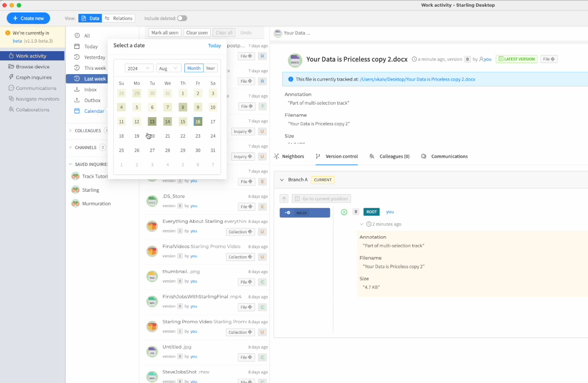588x383 pixels.
Task: Select the Inbox filter icon
Action: coord(77,89)
